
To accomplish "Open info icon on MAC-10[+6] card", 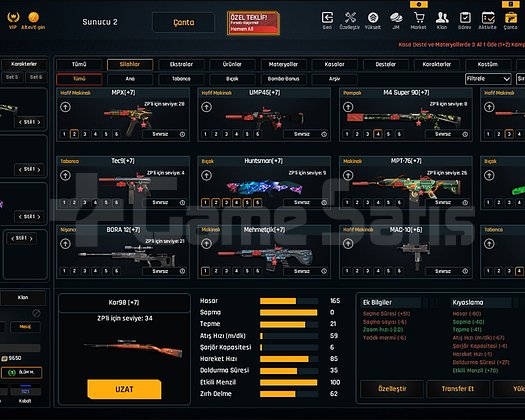I will (465, 271).
